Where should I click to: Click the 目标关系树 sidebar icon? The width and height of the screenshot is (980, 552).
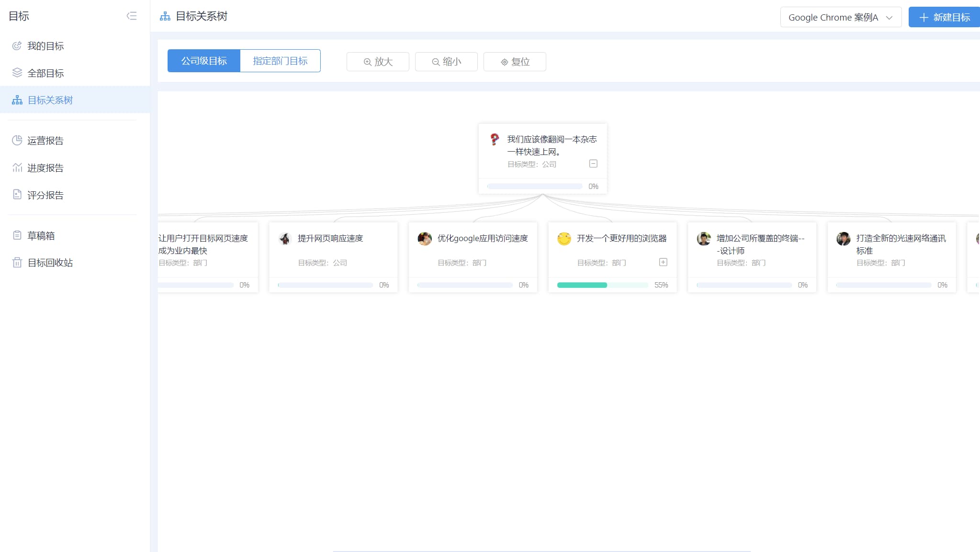pos(17,99)
